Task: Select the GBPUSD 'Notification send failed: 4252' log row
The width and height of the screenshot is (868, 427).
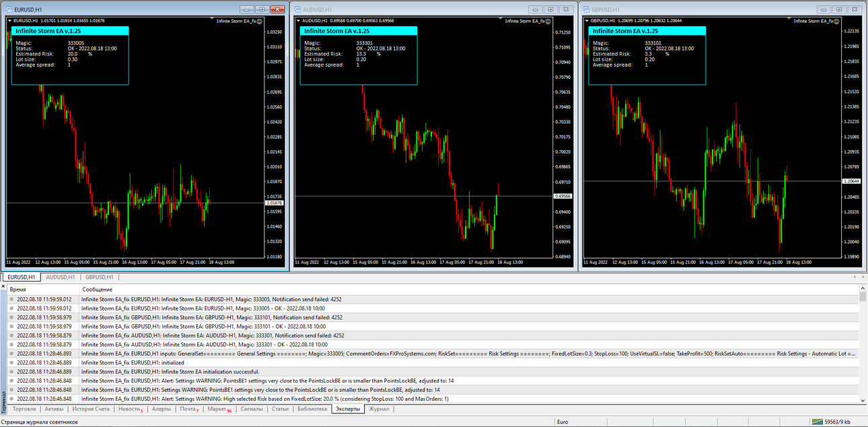Action: (x=433, y=317)
